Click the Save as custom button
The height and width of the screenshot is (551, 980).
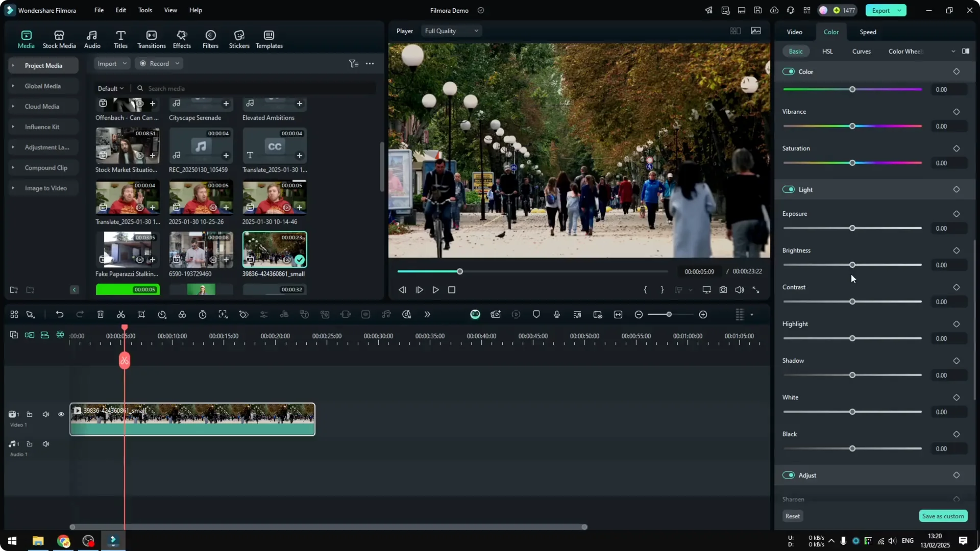pyautogui.click(x=943, y=516)
